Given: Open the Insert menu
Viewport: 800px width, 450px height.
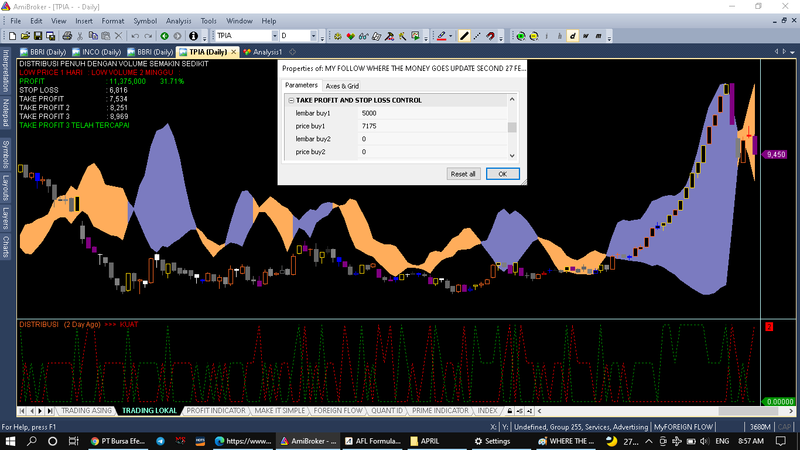Looking at the screenshot, I should [84, 21].
